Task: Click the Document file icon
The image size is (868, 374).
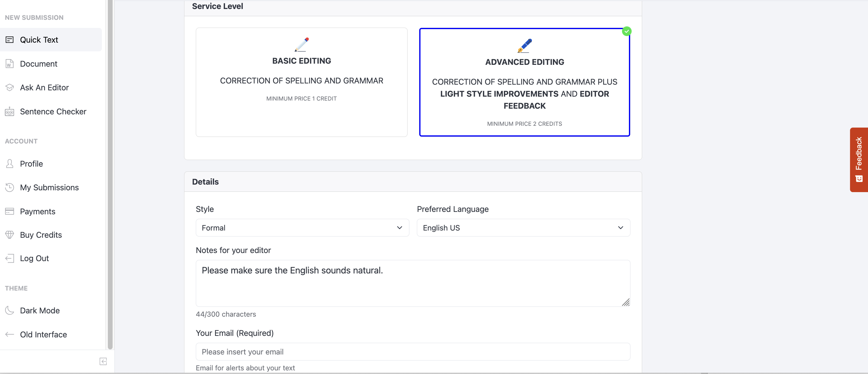Action: tap(9, 64)
